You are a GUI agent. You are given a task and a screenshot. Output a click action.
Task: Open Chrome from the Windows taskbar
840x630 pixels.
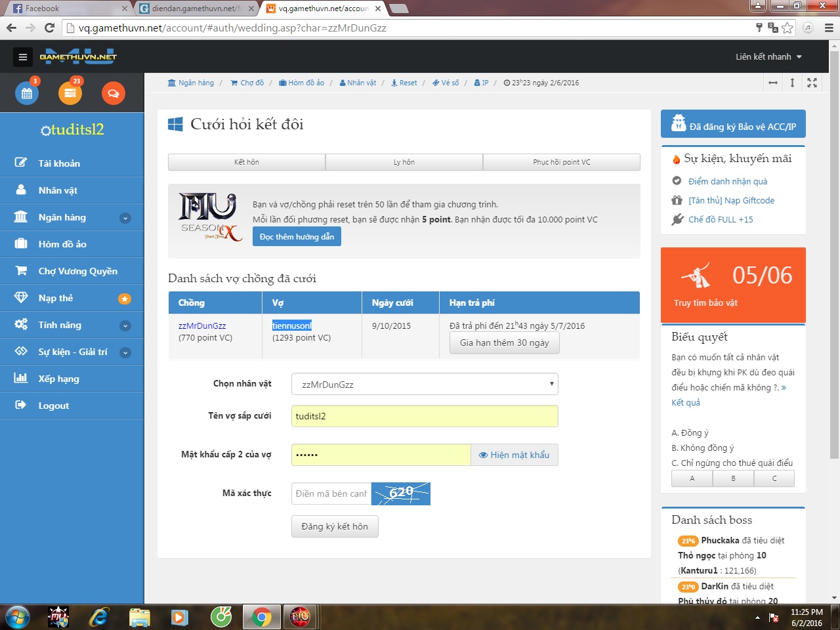(x=261, y=618)
